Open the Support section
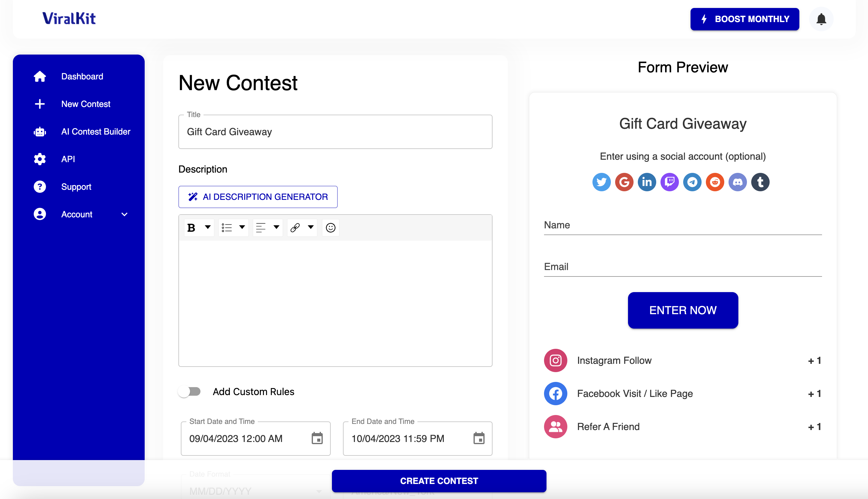Screen dimensions: 868x499 click(x=76, y=187)
